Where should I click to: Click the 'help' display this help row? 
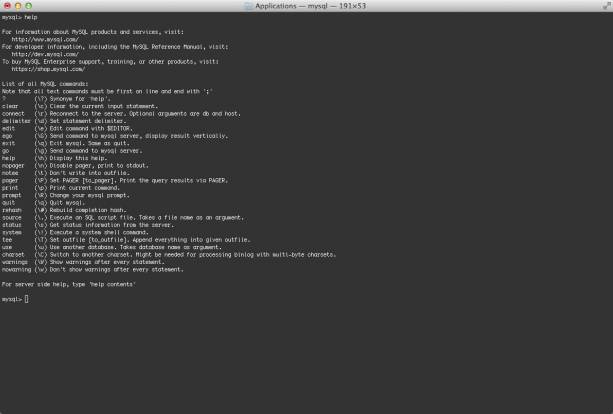click(x=54, y=158)
